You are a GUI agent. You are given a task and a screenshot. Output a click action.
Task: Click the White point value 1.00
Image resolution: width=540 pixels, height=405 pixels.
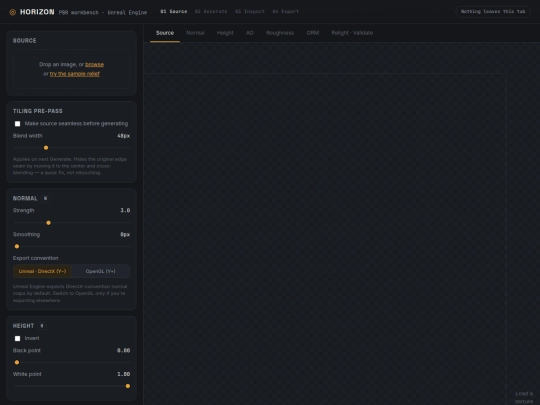123,374
